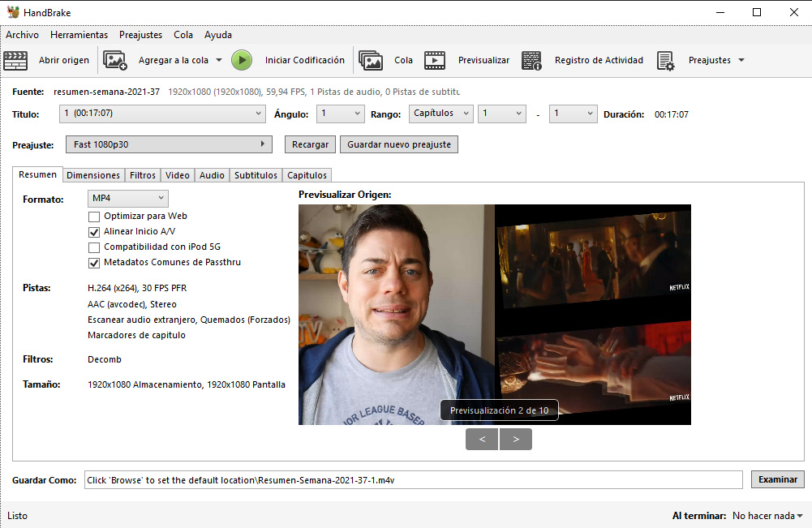Go to previous preview with < button
Screen dimensions: 812x528
482,439
